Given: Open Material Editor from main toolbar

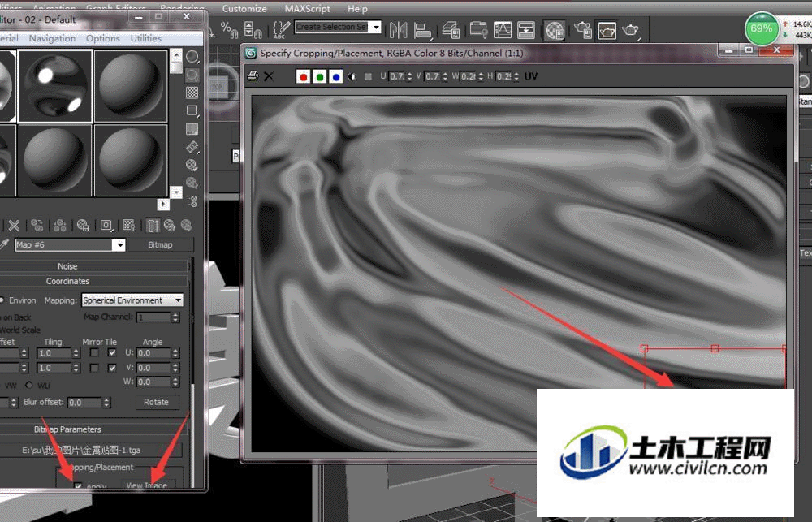Looking at the screenshot, I should coord(554,31).
